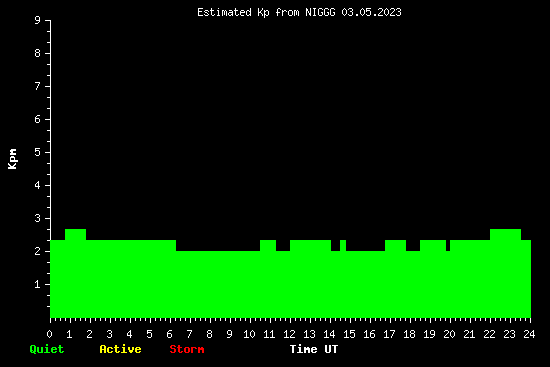The image size is (550, 367).
Task: Click the 6 hour tick label
Action: (x=169, y=334)
